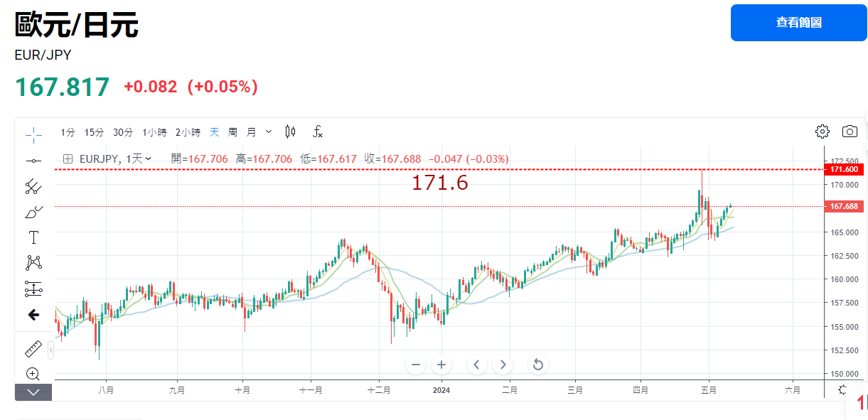The height and width of the screenshot is (420, 868).
Task: Expand the drawing toolbar bottom chevron
Action: (x=33, y=392)
